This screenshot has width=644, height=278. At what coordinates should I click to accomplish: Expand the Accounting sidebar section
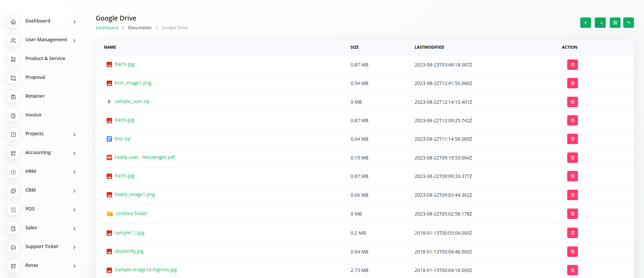point(74,153)
